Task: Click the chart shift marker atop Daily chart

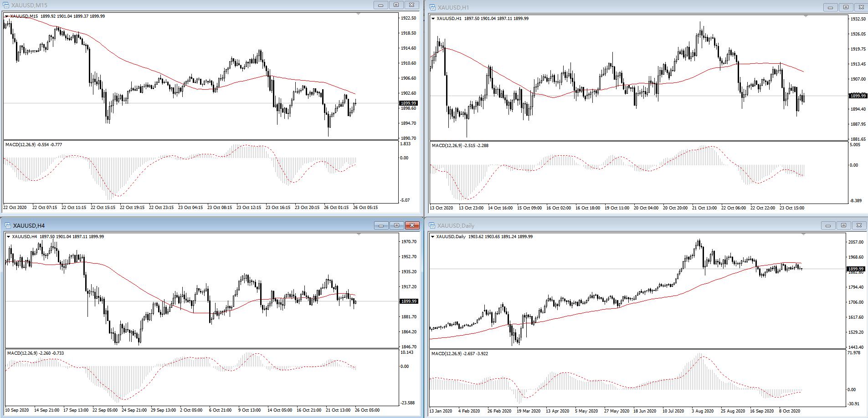Action: pos(803,234)
